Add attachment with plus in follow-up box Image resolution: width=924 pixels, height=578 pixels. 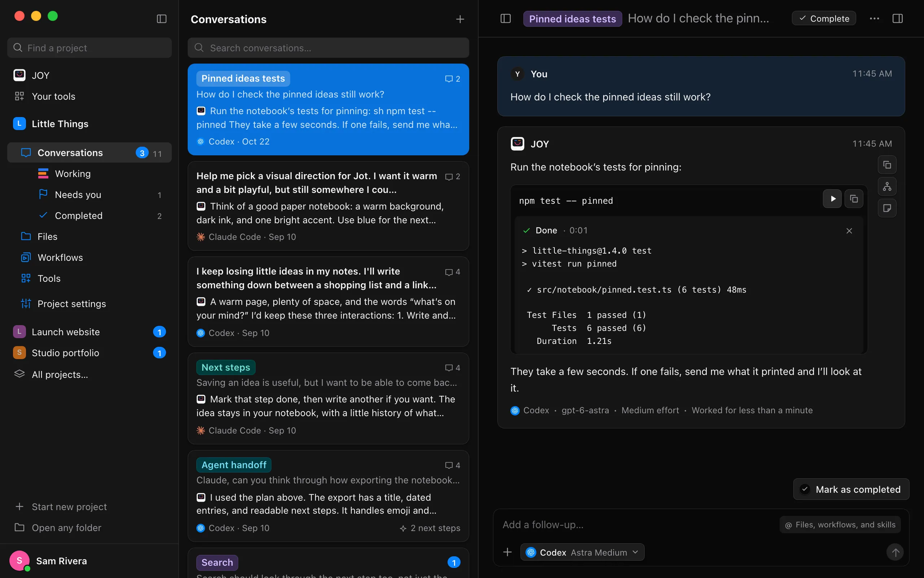[x=507, y=552]
